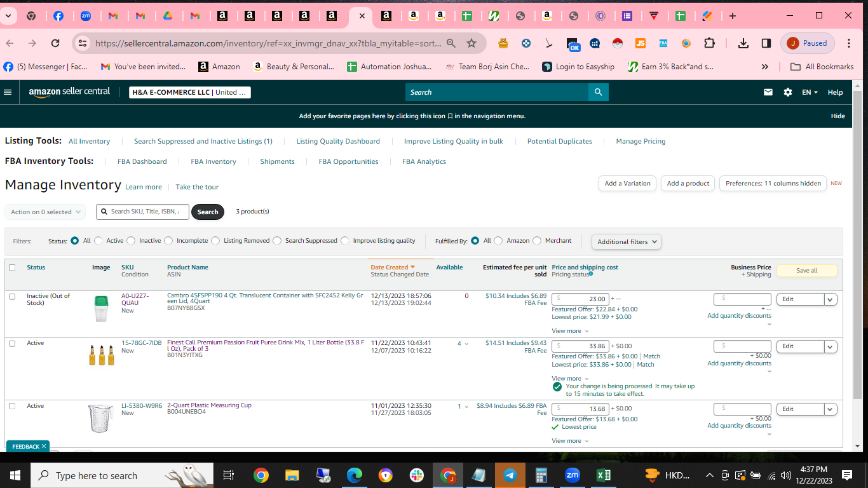Screen dimensions: 868x488
Task: View site information icon in the address bar
Action: coord(82,43)
